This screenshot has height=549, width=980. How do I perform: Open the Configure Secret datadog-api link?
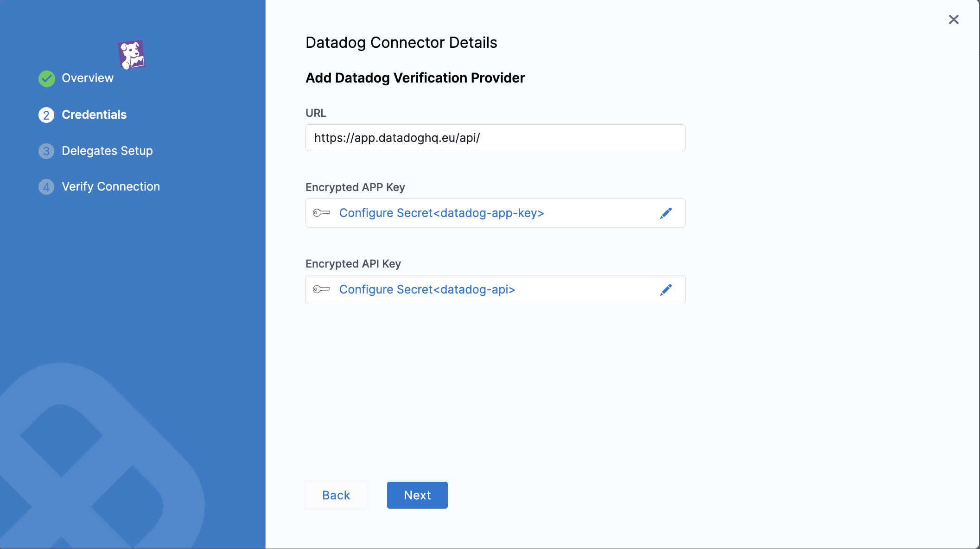[427, 289]
